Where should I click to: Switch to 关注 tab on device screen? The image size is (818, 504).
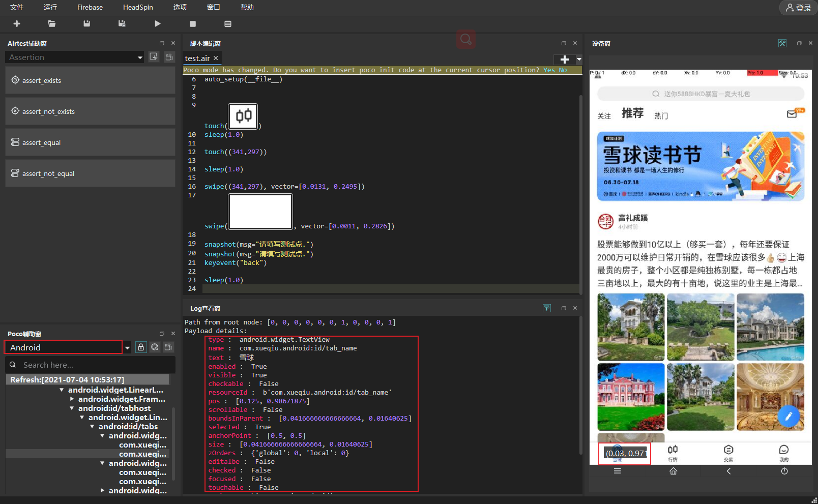(x=604, y=116)
